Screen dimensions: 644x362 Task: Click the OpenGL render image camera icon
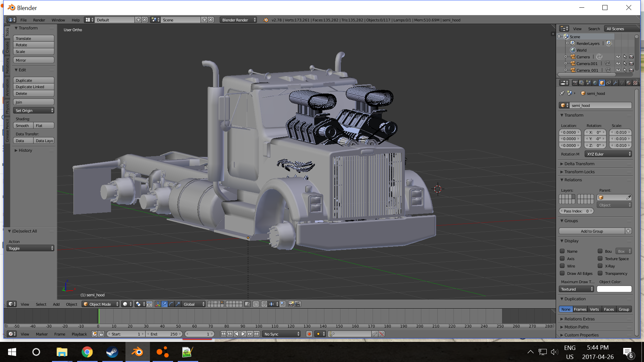tap(291, 304)
